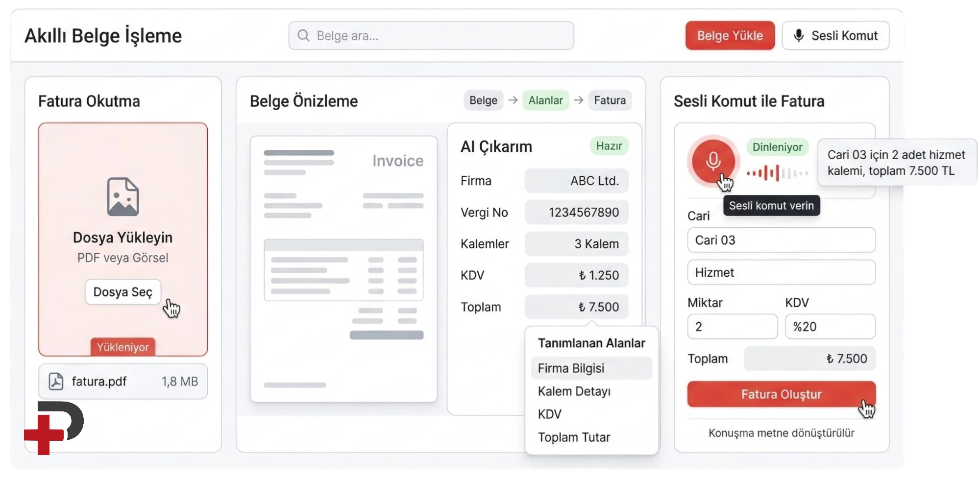Click the audio waveform indicator
The width and height of the screenshot is (980, 479).
pos(777,173)
